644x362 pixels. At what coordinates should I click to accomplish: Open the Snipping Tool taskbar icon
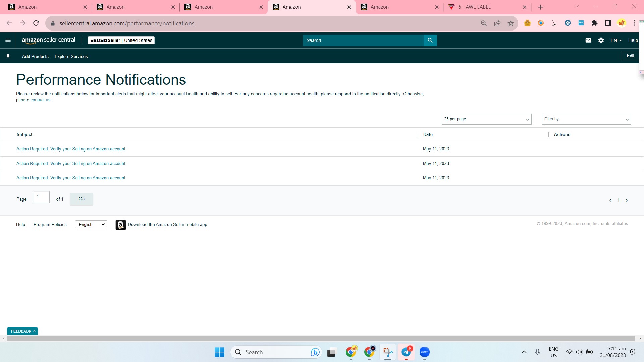[388, 352]
